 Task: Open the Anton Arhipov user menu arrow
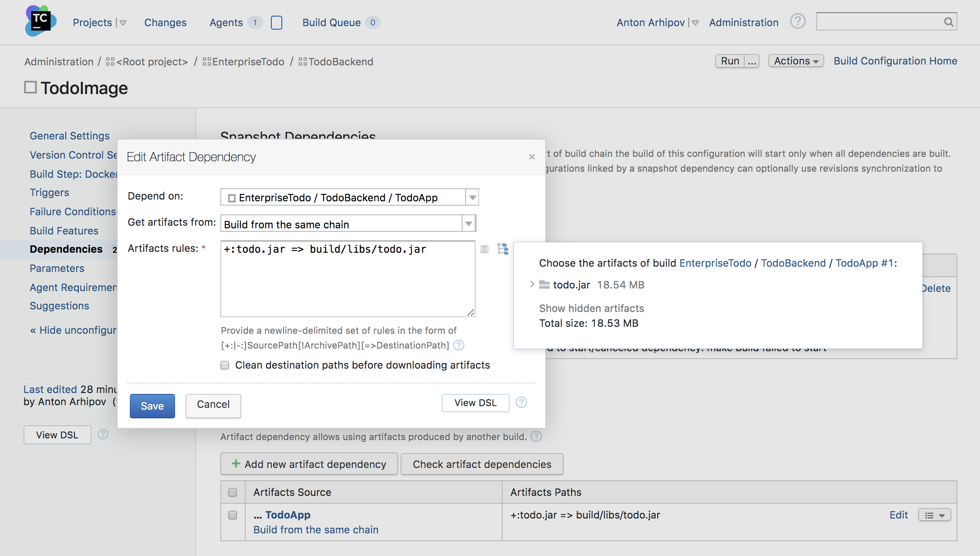point(695,23)
